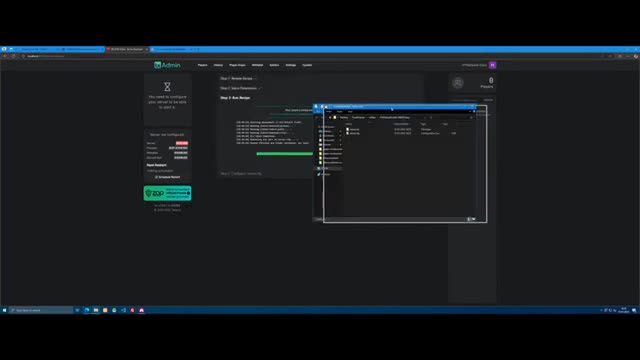The image size is (640, 360).
Task: Click the purple user avatar icon
Action: [493, 65]
